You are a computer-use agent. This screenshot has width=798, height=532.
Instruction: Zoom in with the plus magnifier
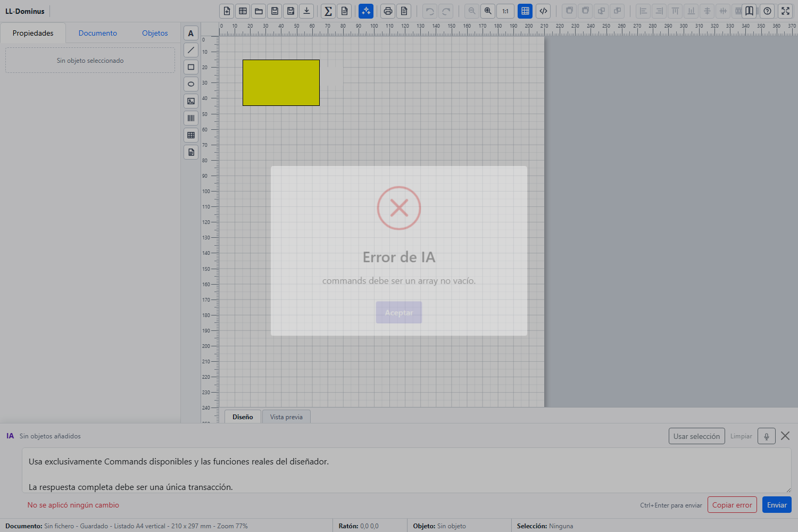tap(488, 11)
